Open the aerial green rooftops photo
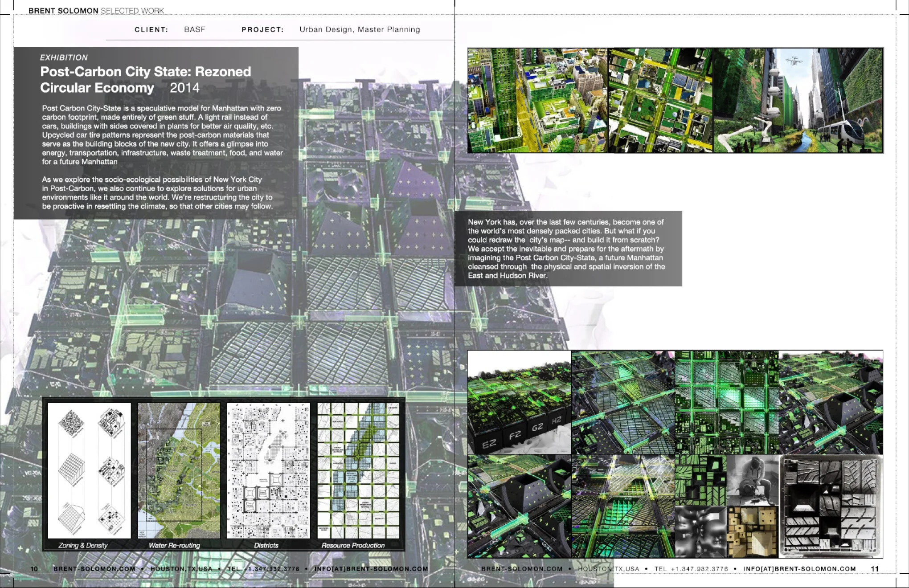Image resolution: width=909 pixels, height=588 pixels. [x=535, y=100]
